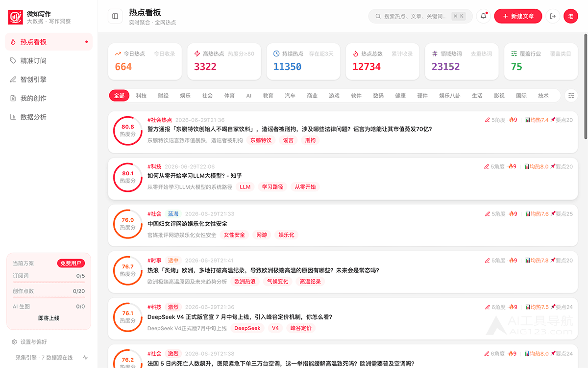Open the notification bell
Viewport: 588px width, 368px height.
(x=484, y=16)
